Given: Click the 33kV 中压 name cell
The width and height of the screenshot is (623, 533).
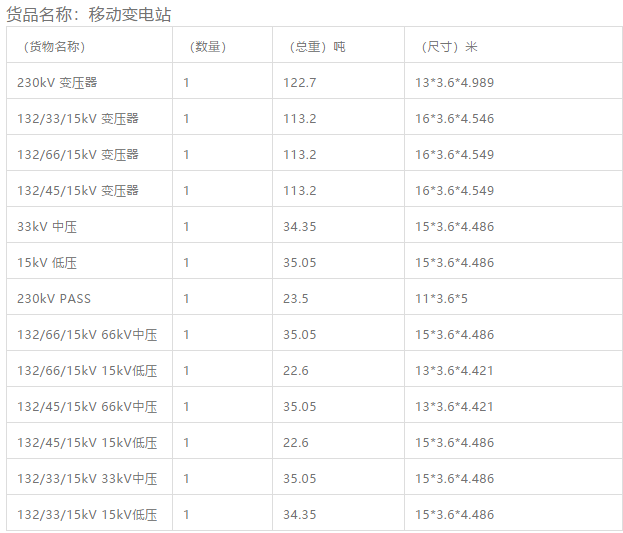Looking at the screenshot, I should [x=47, y=227].
